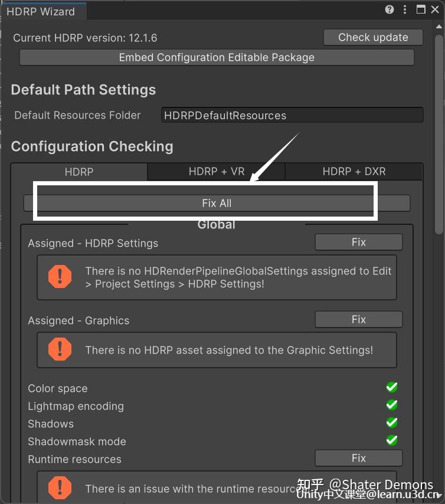Click the warning icon beside the HDRP Settings error
445x504 pixels.
tap(60, 277)
